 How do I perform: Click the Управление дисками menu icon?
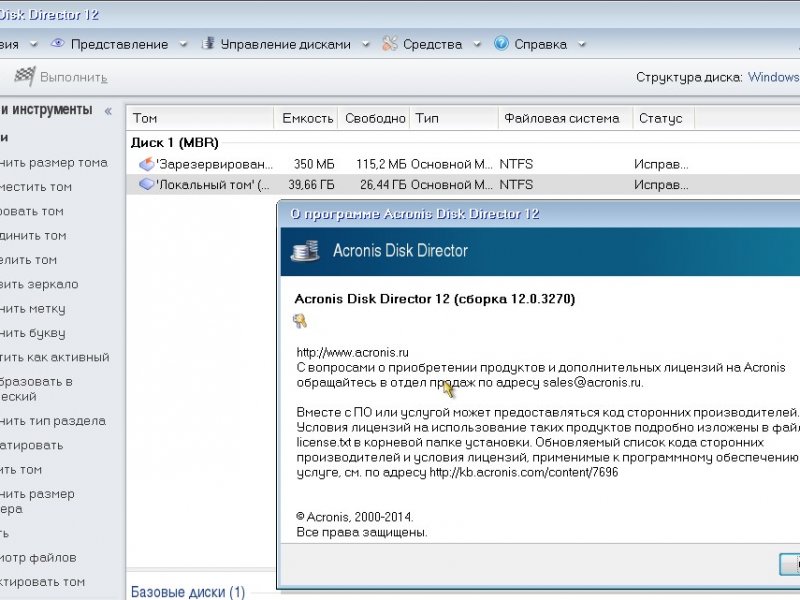[208, 44]
